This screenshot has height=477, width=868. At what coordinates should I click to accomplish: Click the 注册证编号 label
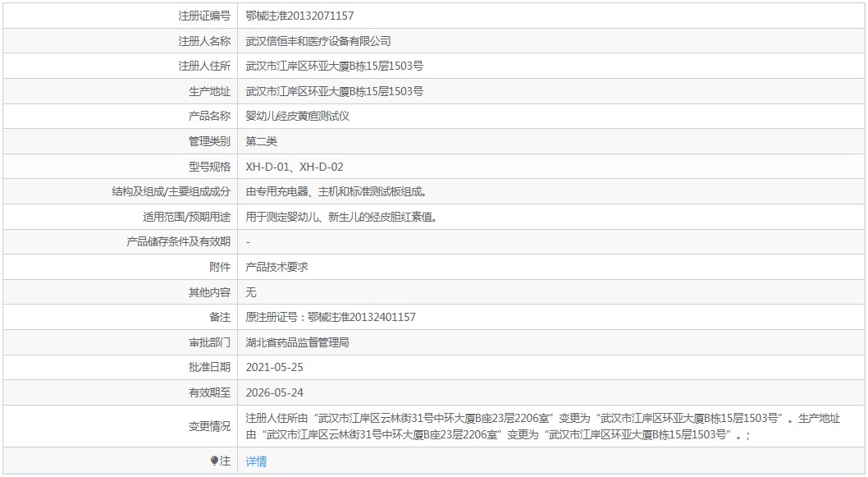(x=204, y=16)
